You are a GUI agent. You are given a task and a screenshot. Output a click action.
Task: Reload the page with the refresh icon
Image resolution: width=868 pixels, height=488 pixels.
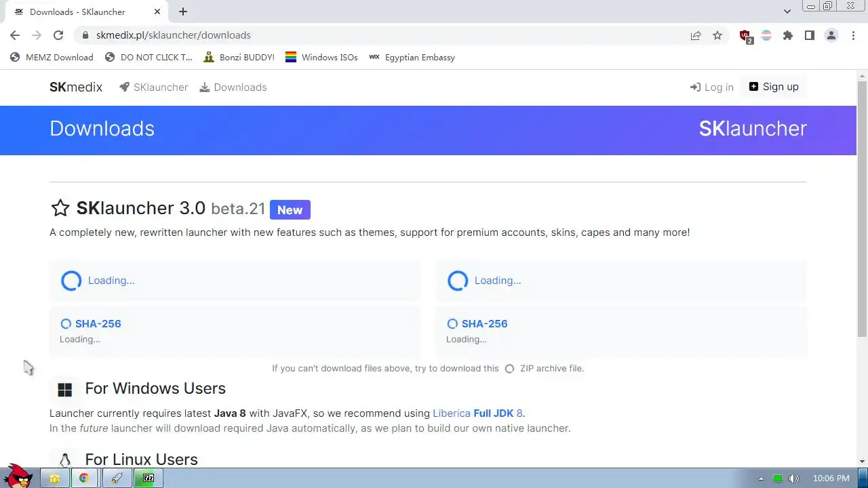(58, 35)
